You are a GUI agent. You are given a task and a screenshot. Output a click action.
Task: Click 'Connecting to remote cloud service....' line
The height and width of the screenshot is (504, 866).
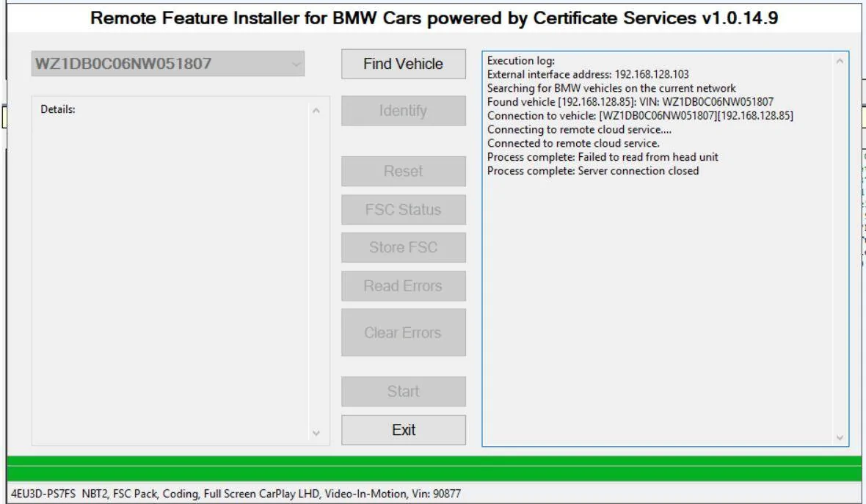(579, 130)
